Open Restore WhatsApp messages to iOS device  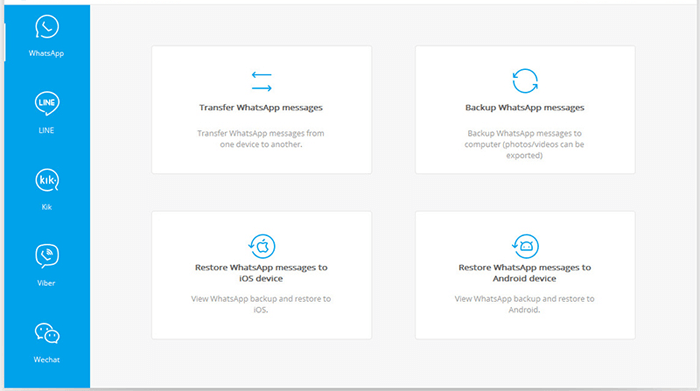pyautogui.click(x=261, y=273)
